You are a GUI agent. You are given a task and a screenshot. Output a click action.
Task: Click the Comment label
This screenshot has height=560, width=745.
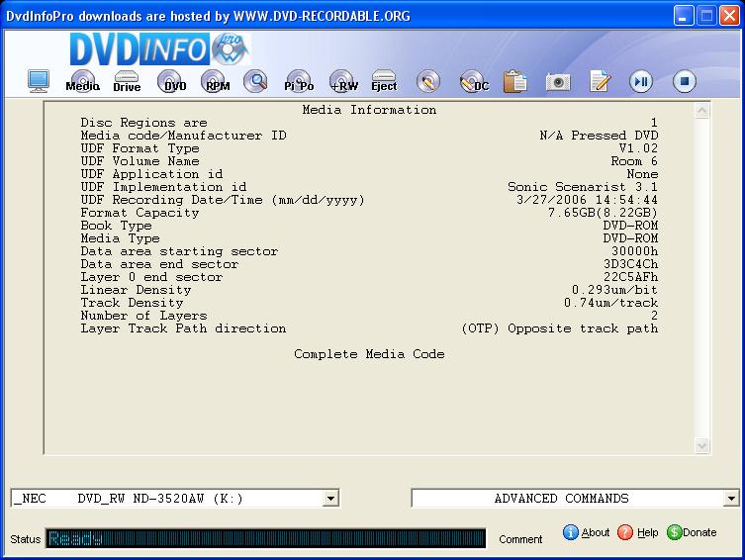[x=520, y=539]
